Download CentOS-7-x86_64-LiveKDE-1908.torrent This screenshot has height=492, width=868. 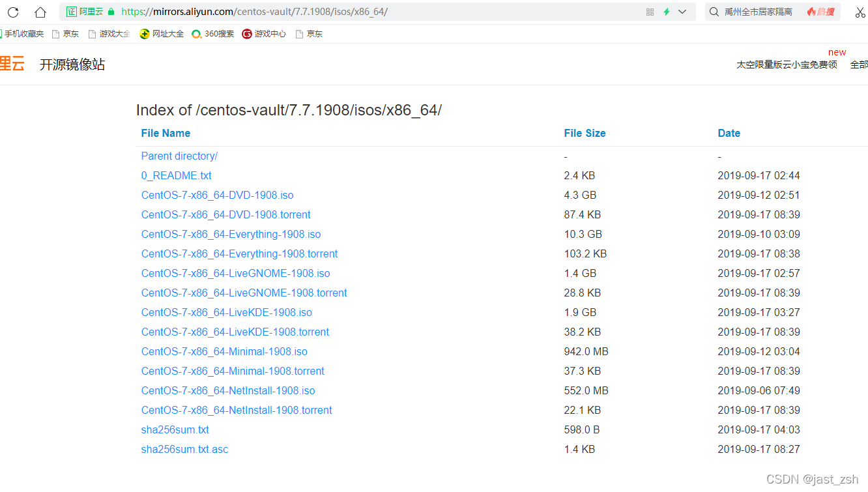(235, 332)
